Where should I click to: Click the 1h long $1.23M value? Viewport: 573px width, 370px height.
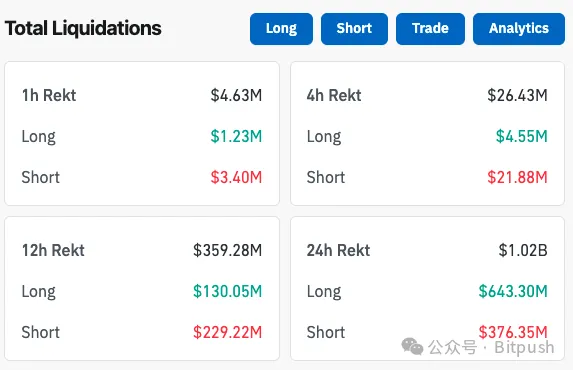pos(236,136)
